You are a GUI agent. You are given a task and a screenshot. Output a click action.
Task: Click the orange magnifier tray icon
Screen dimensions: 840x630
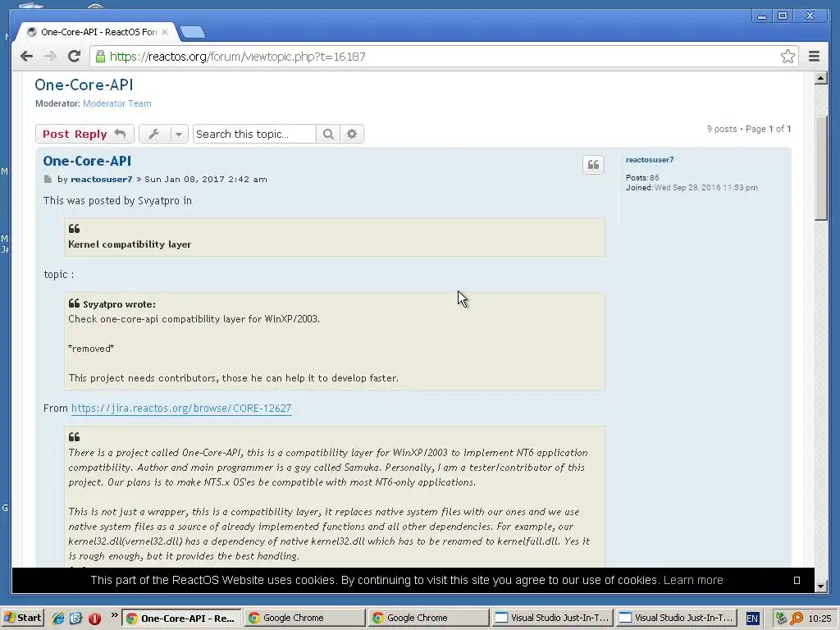pyautogui.click(x=797, y=619)
